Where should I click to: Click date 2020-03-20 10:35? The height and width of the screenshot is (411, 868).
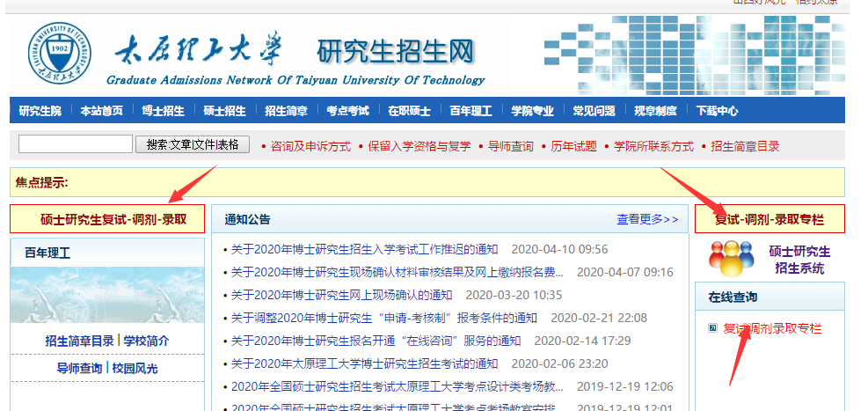tap(514, 295)
